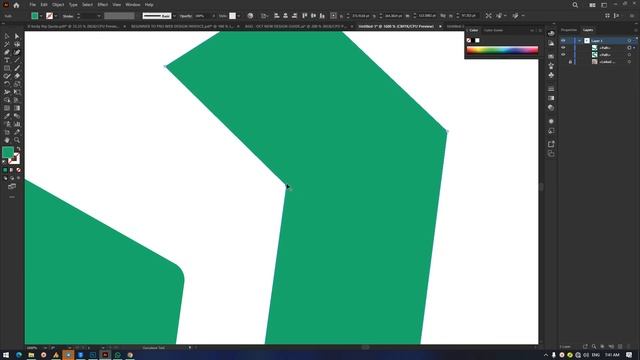
Task: Select the Type tool
Action: pyautogui.click(x=7, y=60)
